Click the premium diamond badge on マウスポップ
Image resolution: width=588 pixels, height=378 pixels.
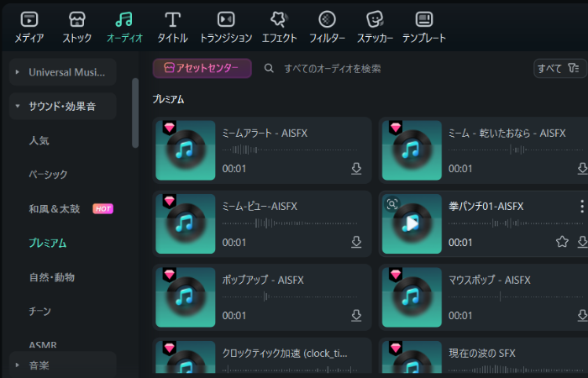click(396, 275)
